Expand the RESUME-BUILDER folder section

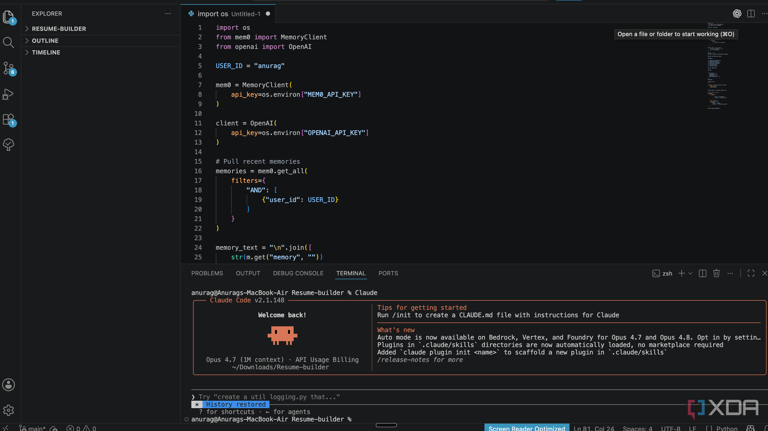[100, 28]
